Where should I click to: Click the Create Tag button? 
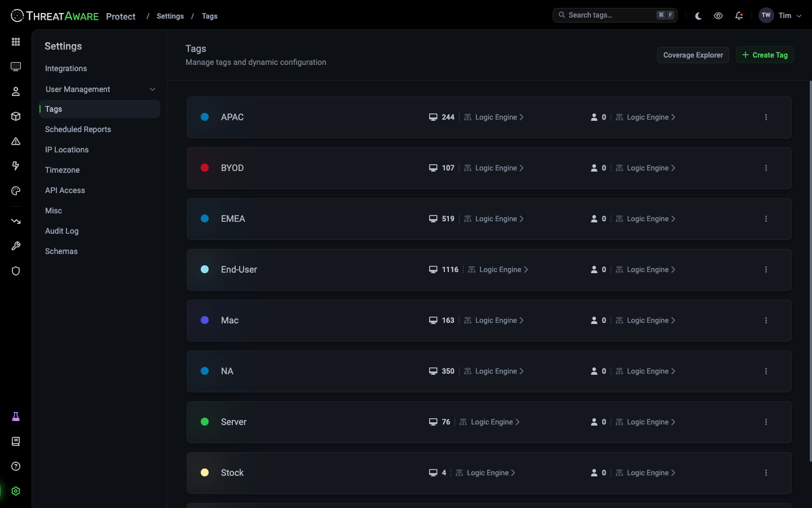[x=765, y=55]
